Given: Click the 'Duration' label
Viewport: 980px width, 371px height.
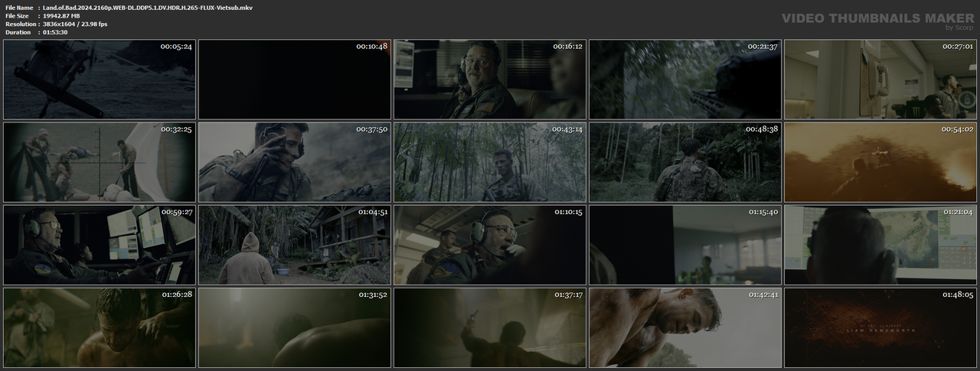Looking at the screenshot, I should [x=18, y=33].
